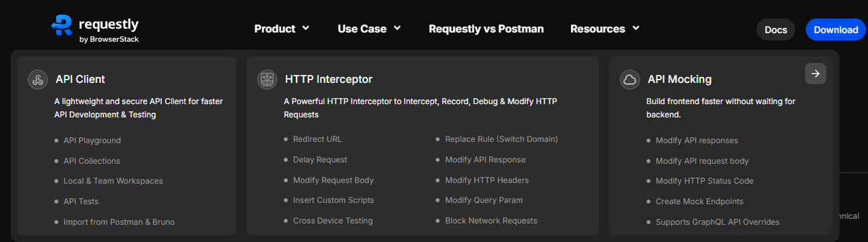Viewport: 868px width, 242px height.
Task: Open the API Playground link
Action: tap(92, 141)
